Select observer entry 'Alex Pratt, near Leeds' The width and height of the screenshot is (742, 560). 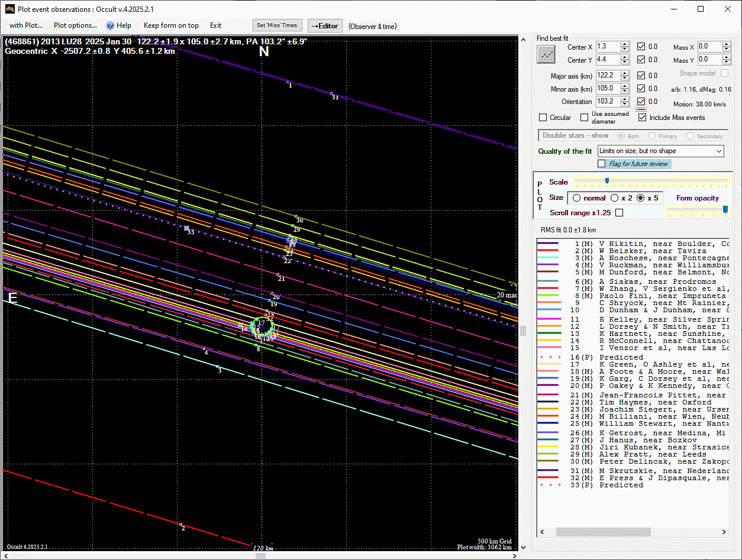(633, 454)
